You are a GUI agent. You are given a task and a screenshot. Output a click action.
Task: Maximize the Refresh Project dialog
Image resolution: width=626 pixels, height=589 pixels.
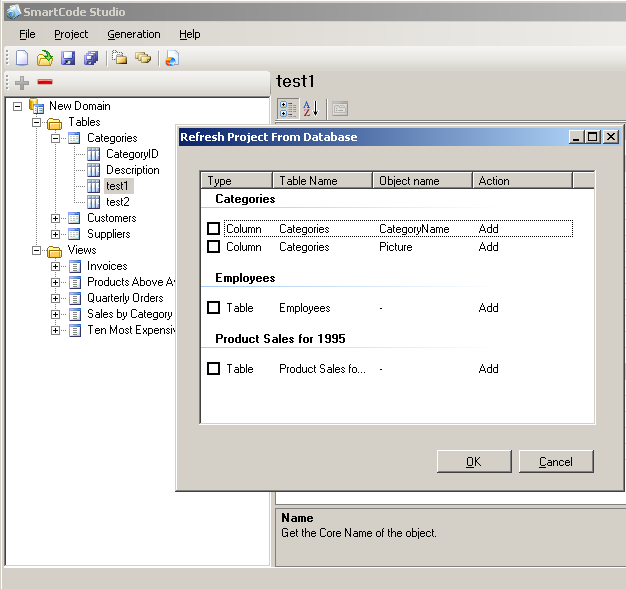[593, 137]
